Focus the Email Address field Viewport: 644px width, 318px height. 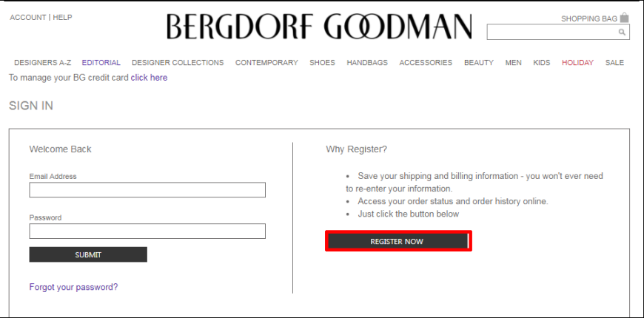pos(147,190)
